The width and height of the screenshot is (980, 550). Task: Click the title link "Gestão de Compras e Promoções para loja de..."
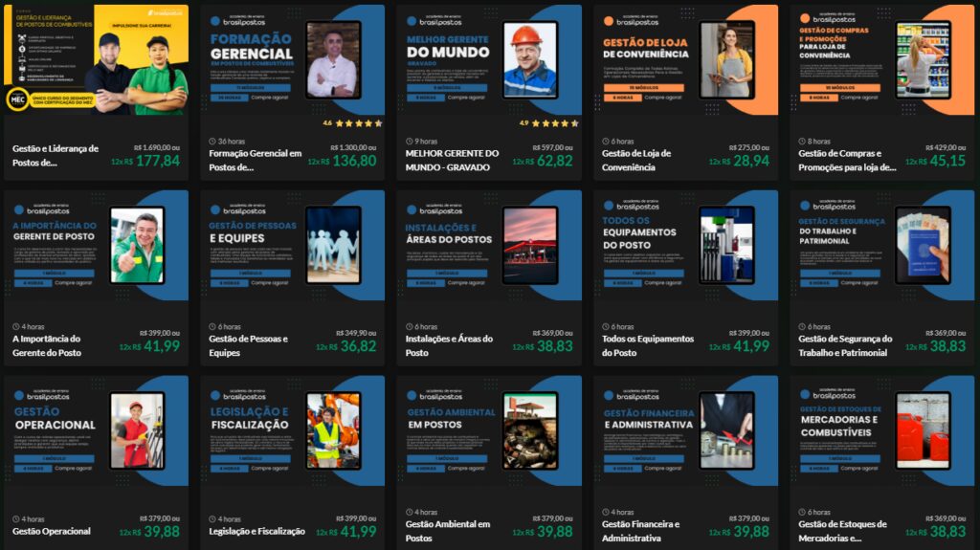(847, 160)
